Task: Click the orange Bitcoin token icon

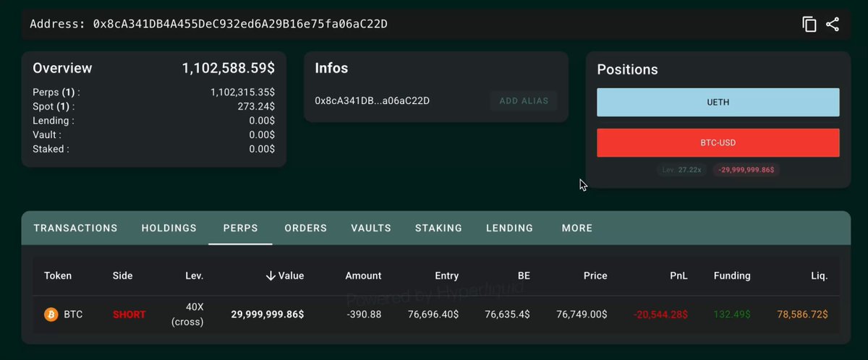Action: (x=51, y=314)
